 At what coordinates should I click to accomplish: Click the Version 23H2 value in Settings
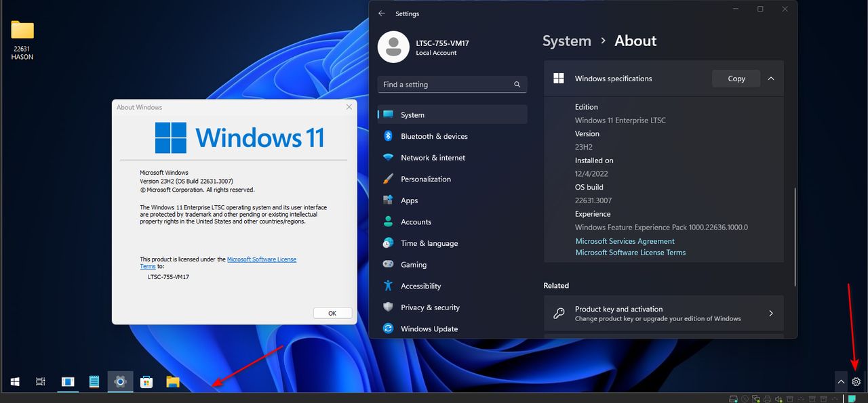pyautogui.click(x=585, y=147)
